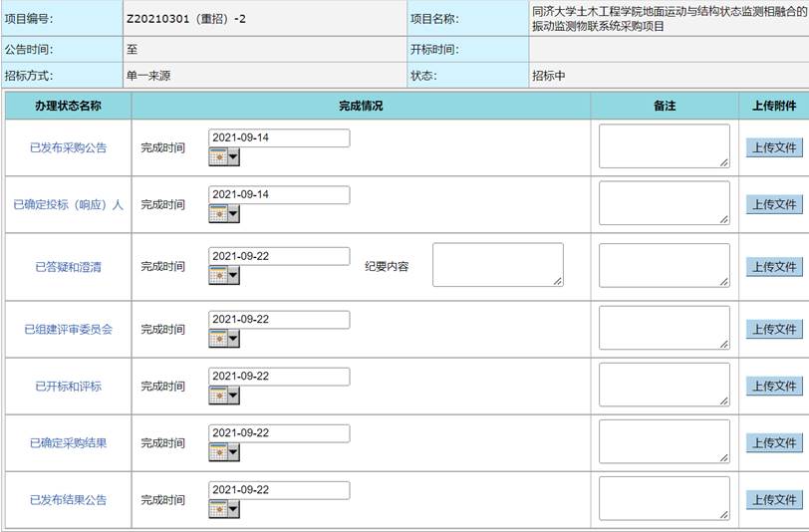Viewport: 809px width, 532px height.
Task: Open calendar picker for 已确定采购结果 row
Action: pyautogui.click(x=224, y=452)
